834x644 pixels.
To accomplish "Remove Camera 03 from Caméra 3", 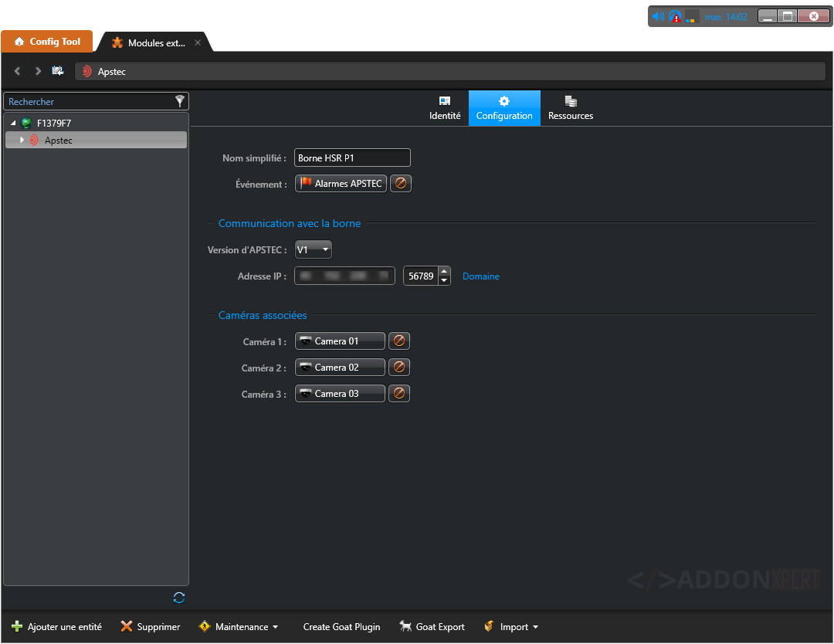I will (398, 394).
